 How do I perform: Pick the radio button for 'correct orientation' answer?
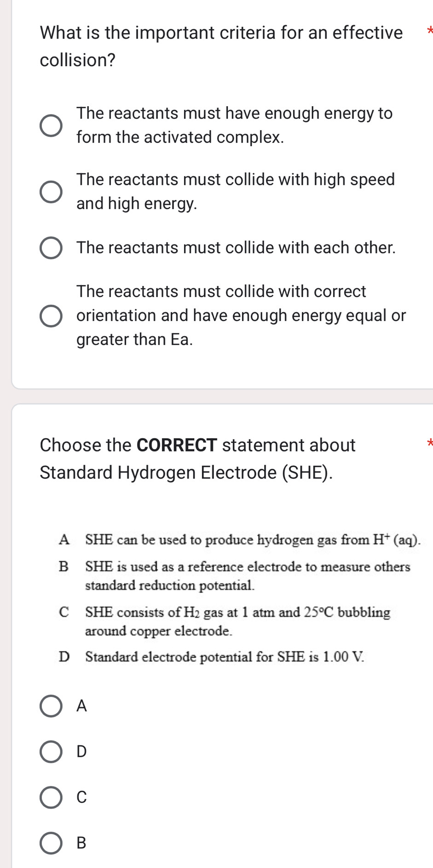coord(51,316)
